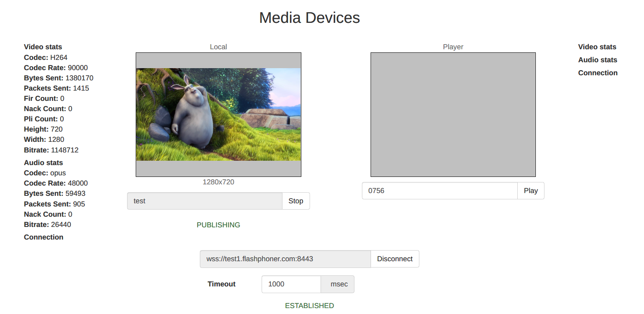
Task: Click the Video stats heading above Codec: H264
Action: [43, 47]
